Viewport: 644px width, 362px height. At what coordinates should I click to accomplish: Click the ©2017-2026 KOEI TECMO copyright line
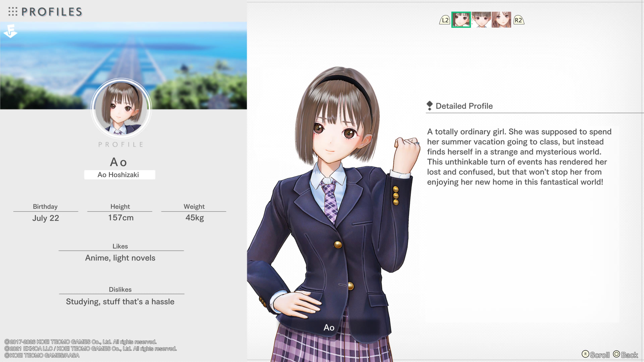coord(80,342)
